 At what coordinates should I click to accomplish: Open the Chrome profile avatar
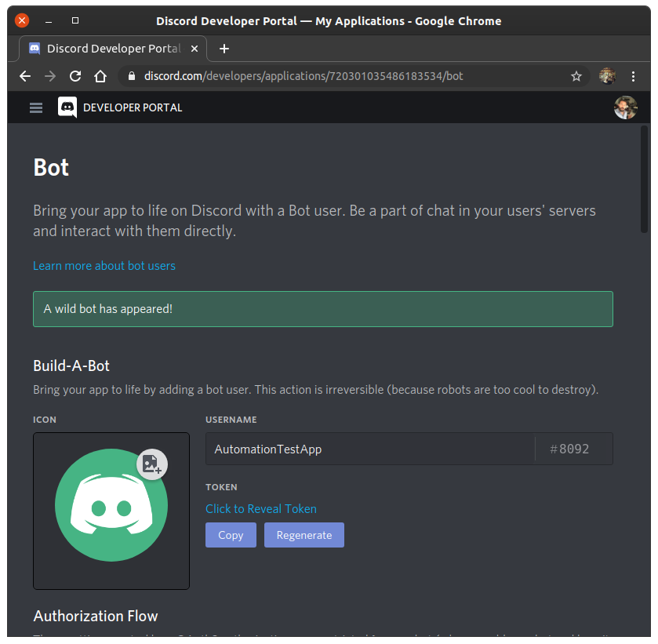[607, 76]
